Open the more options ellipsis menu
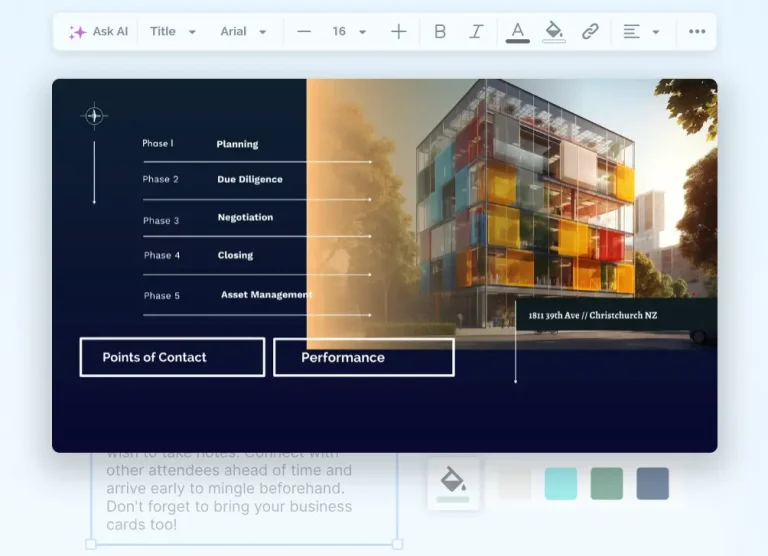 [x=697, y=32]
